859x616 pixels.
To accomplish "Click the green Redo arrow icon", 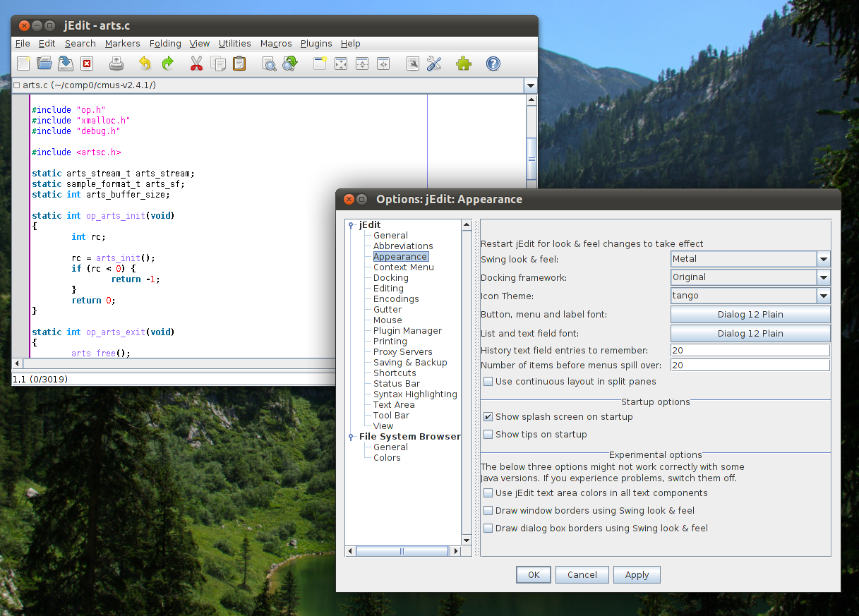I will click(167, 64).
